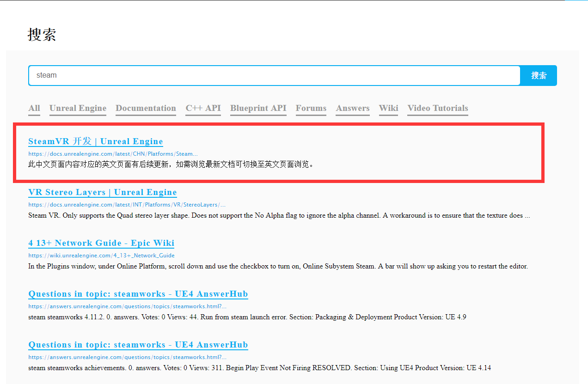This screenshot has width=588, height=384.
Task: Click the search input field containing 'steam'
Action: [x=274, y=75]
